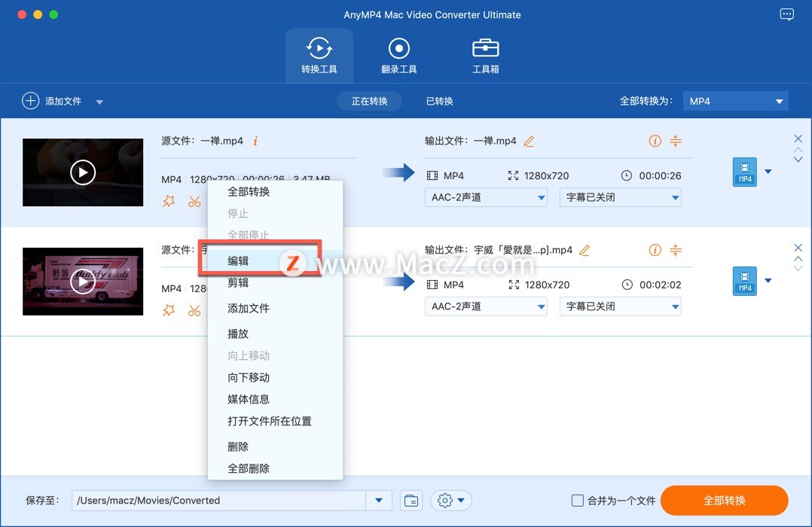The width and height of the screenshot is (812, 527).
Task: Show source info icon for 一禅.mp4
Action: [255, 141]
